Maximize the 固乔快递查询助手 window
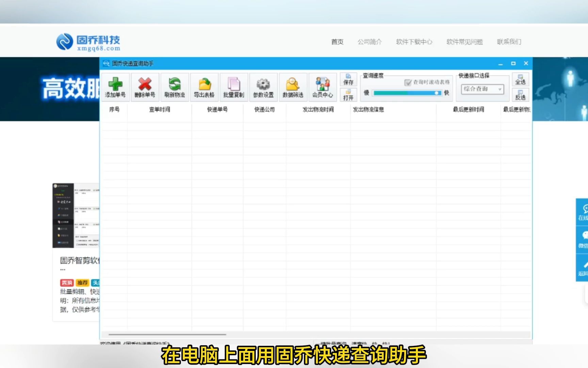 click(x=513, y=64)
